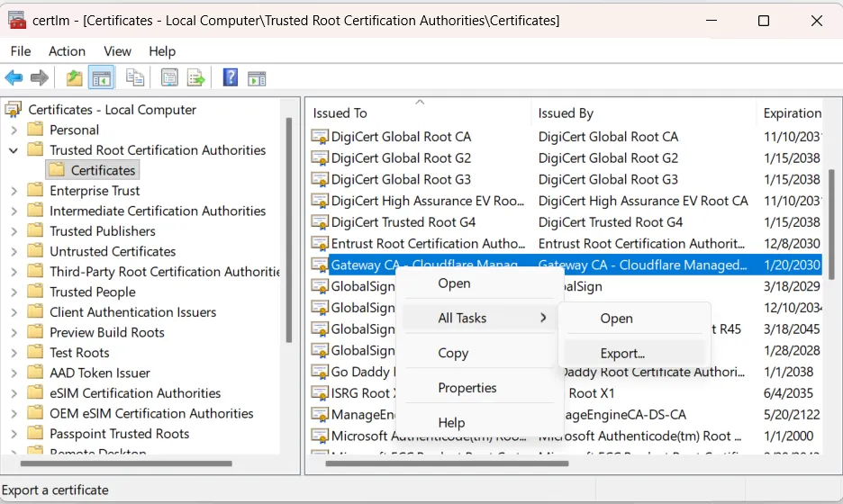843x504 pixels.
Task: Expand the AAD Token Issuer node
Action: 14,373
